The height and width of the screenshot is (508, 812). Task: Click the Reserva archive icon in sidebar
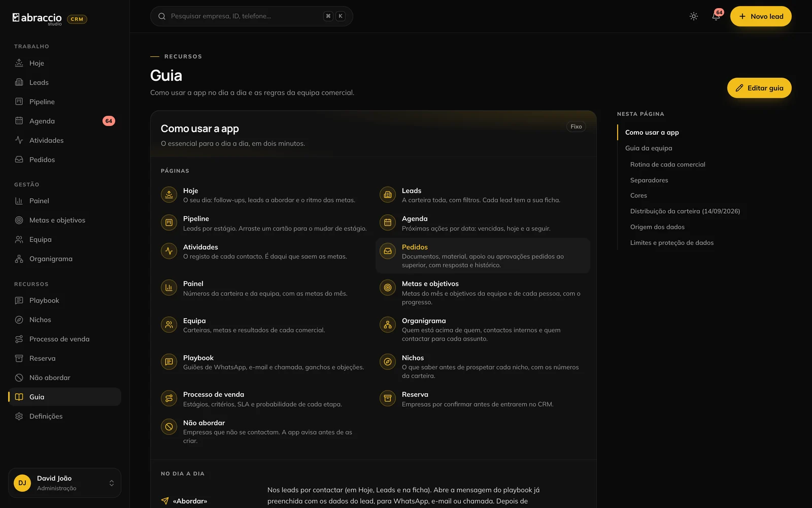click(x=19, y=358)
